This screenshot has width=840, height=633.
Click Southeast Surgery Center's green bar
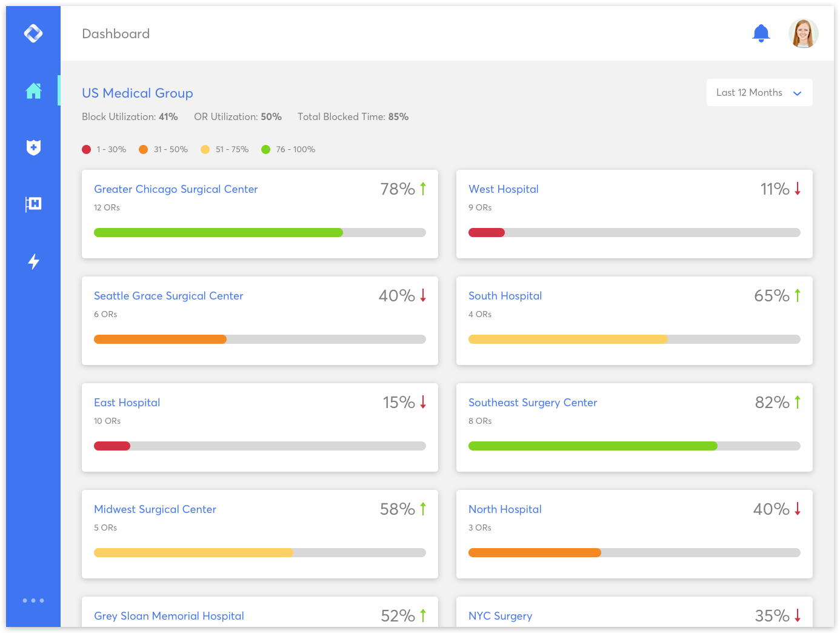593,446
